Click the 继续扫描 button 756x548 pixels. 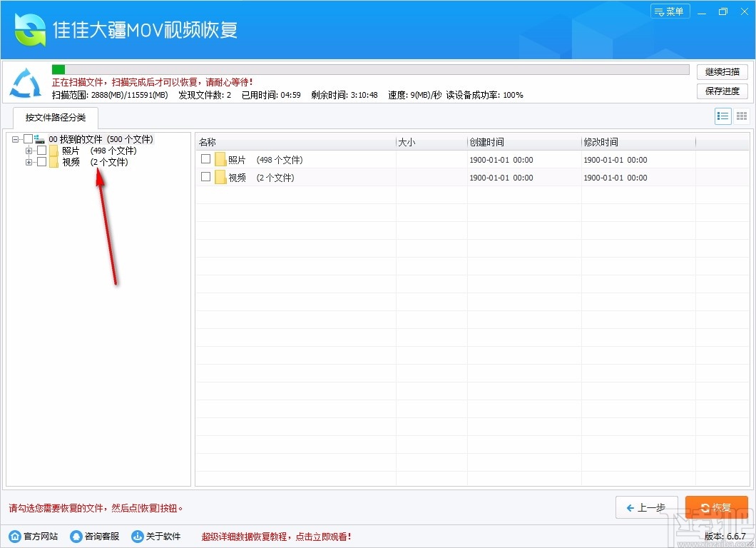click(x=721, y=71)
